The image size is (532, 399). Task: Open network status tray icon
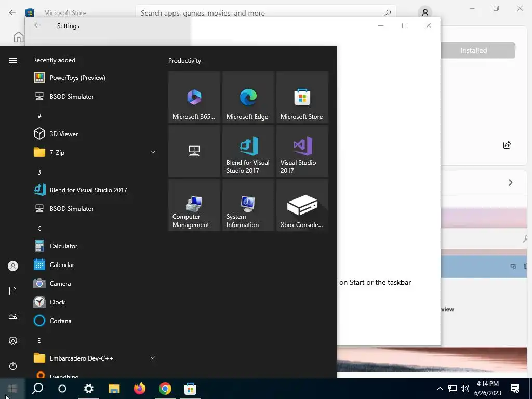pos(453,389)
